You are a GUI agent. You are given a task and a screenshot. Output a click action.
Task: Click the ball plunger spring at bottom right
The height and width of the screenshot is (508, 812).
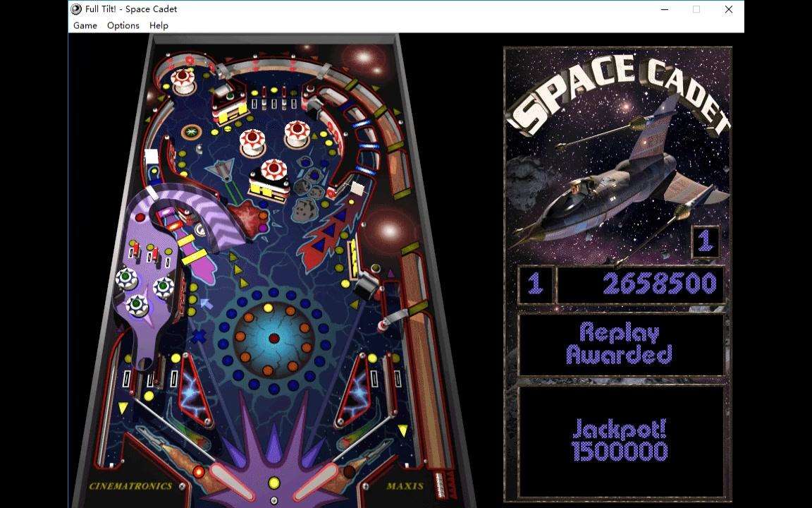point(443,484)
